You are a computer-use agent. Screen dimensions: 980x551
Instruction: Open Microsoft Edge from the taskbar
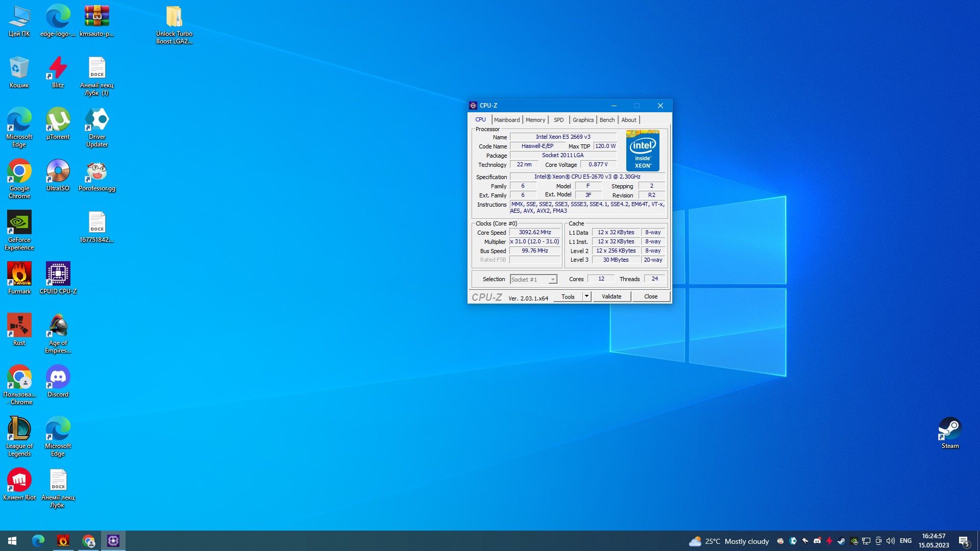tap(38, 541)
